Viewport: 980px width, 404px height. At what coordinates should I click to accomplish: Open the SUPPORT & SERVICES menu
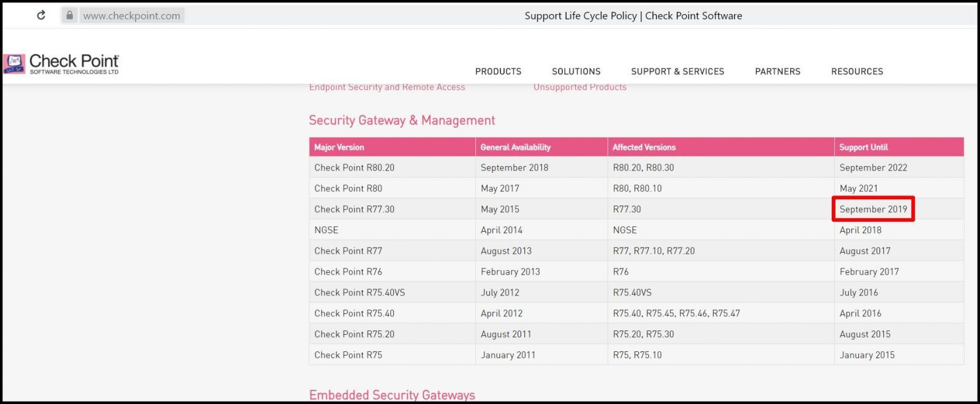(677, 71)
